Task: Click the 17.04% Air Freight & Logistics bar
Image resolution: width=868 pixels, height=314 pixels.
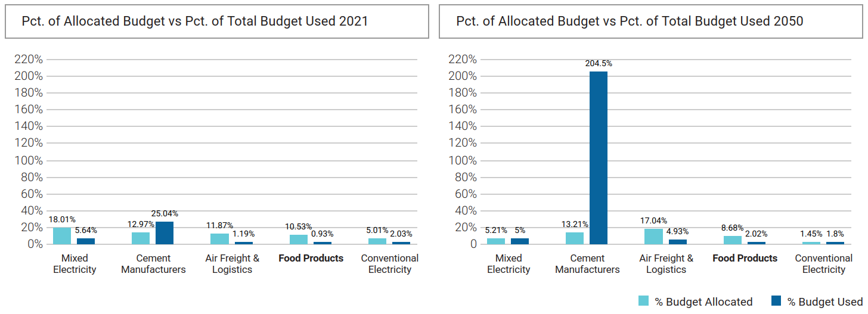Action: click(653, 237)
